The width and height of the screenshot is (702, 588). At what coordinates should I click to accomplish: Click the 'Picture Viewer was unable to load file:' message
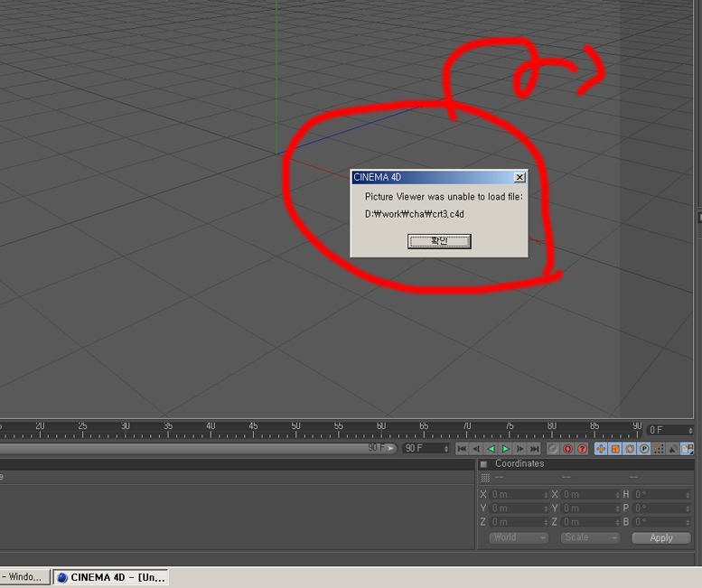tap(444, 196)
